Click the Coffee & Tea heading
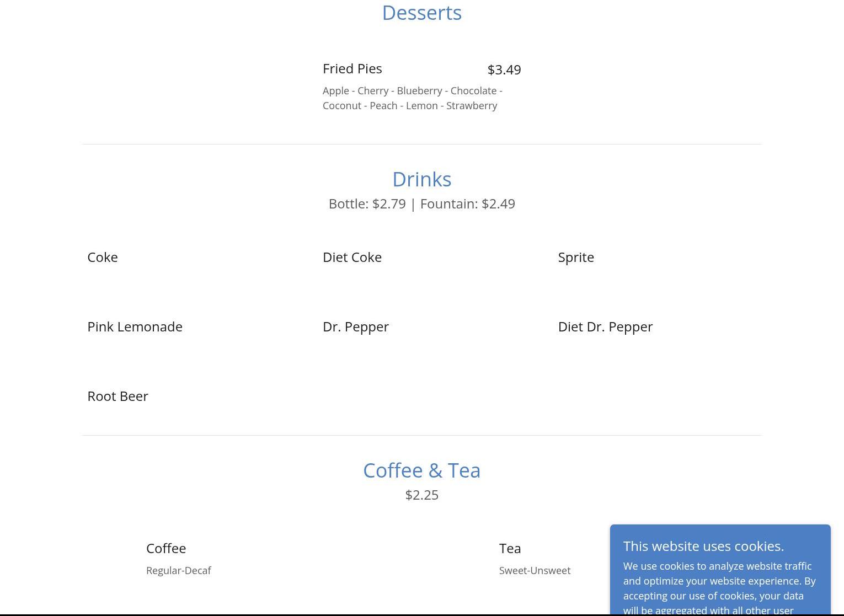 point(421,471)
